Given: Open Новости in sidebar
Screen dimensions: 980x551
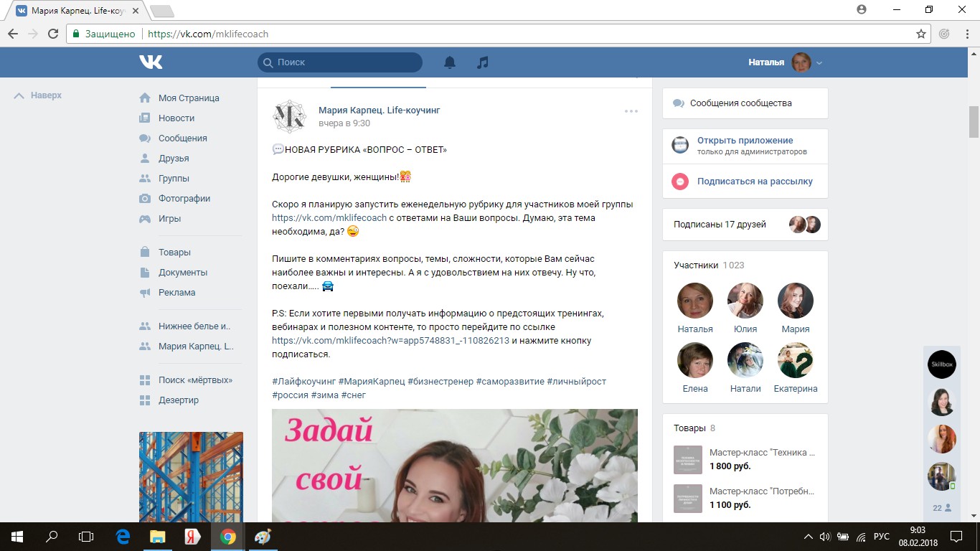Looking at the screenshot, I should pos(176,118).
